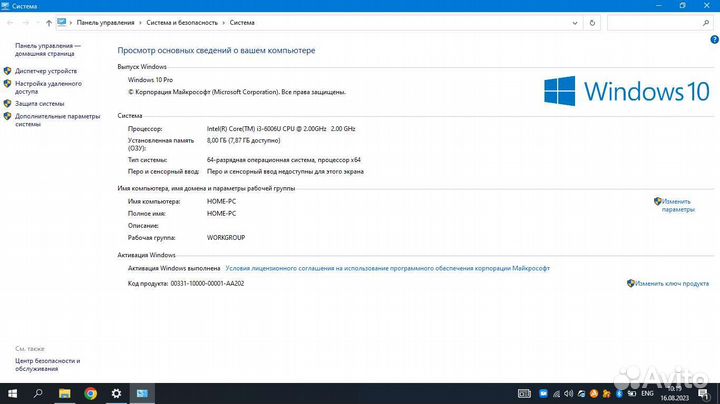Open the Microsoft license terms link
Screen dimensions: 720x404
coord(388,268)
